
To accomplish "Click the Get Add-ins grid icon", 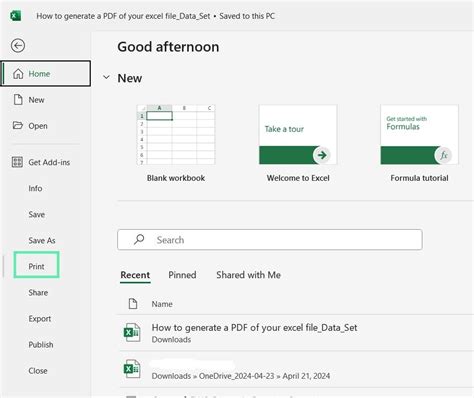I will (x=17, y=162).
